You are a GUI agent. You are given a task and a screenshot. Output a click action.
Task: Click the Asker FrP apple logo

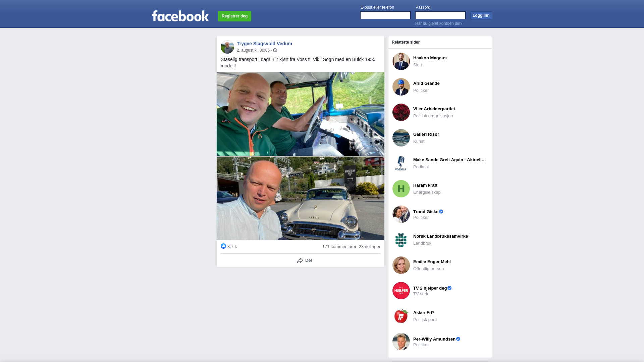[x=401, y=316]
